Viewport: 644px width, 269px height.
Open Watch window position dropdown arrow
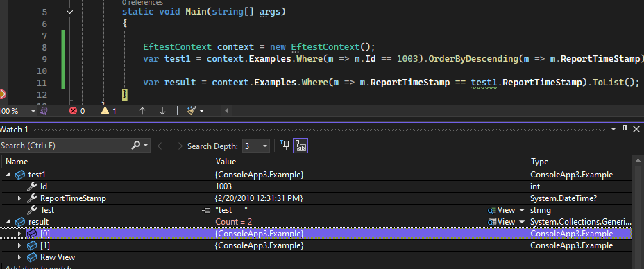pyautogui.click(x=613, y=129)
